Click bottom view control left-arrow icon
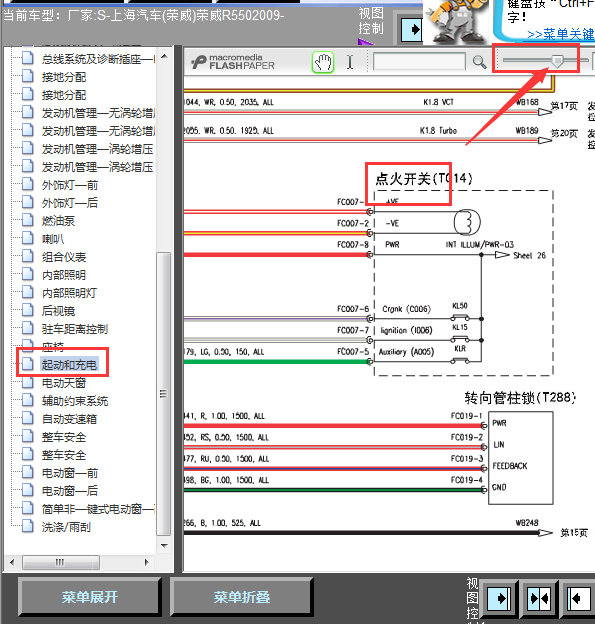 click(x=578, y=598)
